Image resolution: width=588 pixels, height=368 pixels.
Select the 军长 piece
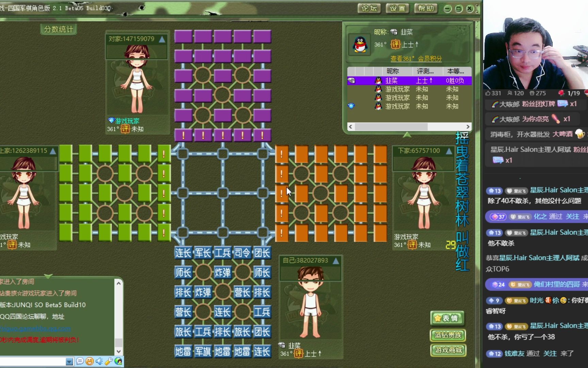[x=203, y=253]
